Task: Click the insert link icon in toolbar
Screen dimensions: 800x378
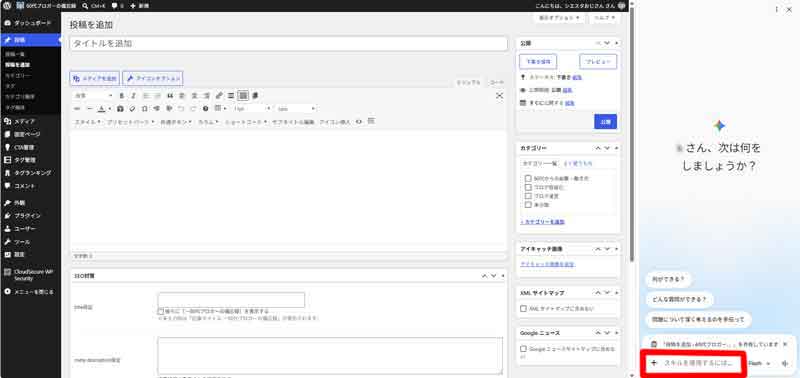Action: pyautogui.click(x=219, y=95)
